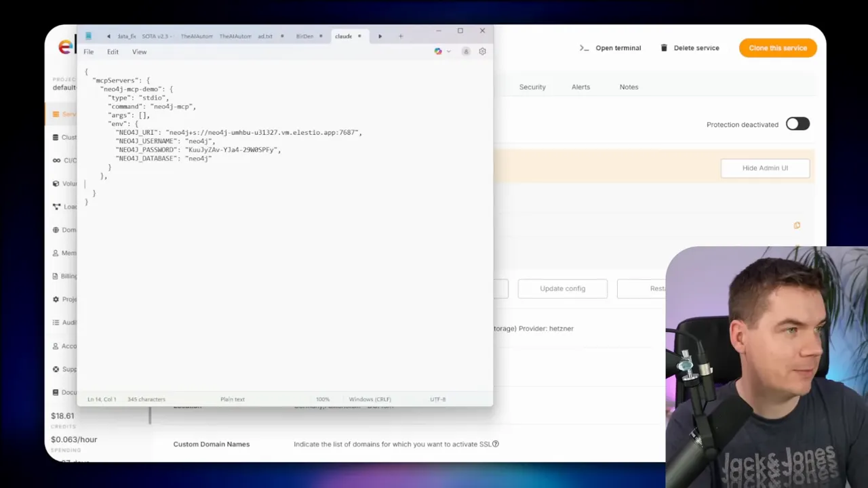Open the Edit menu in Notepad
This screenshot has width=868, height=488.
[113, 52]
